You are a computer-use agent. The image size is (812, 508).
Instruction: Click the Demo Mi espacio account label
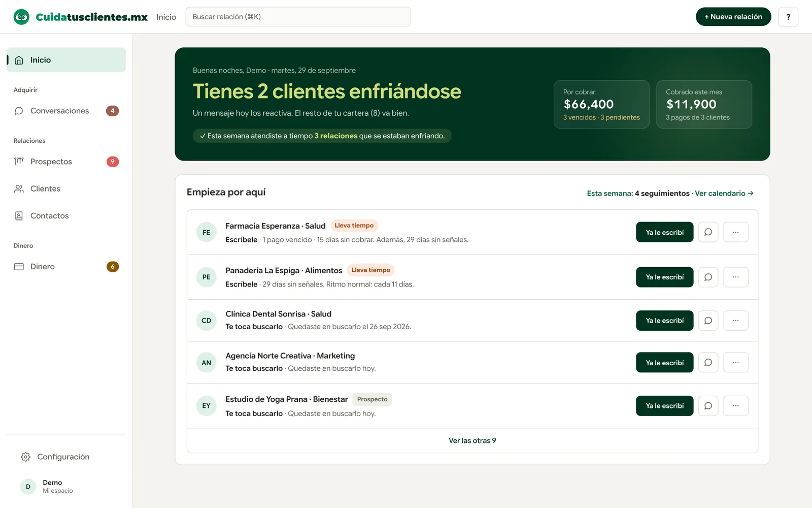coord(58,486)
